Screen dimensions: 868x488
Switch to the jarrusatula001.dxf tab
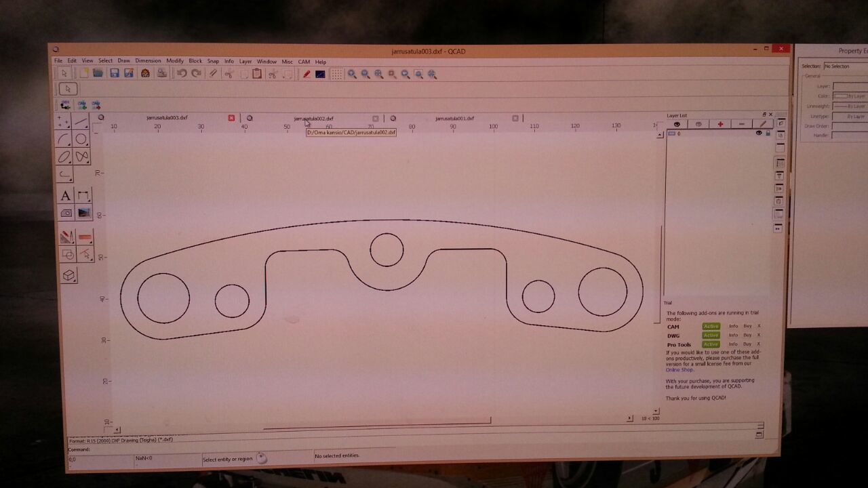pos(454,119)
